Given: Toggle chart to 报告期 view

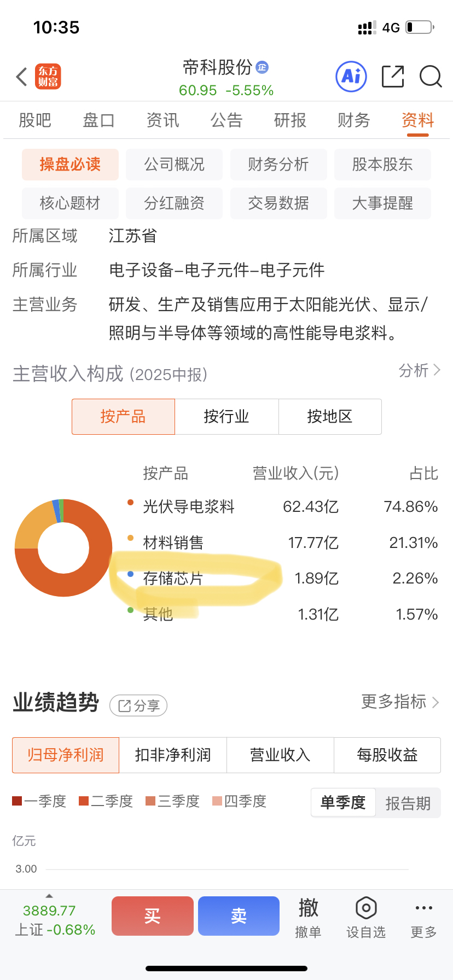Looking at the screenshot, I should (x=408, y=803).
